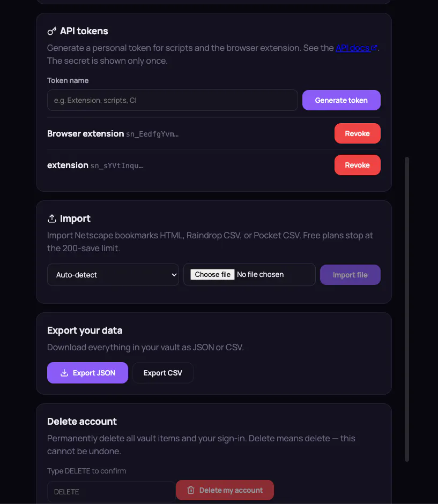The width and height of the screenshot is (438, 504).
Task: Click the external link icon after API docs
Action: pos(374,48)
